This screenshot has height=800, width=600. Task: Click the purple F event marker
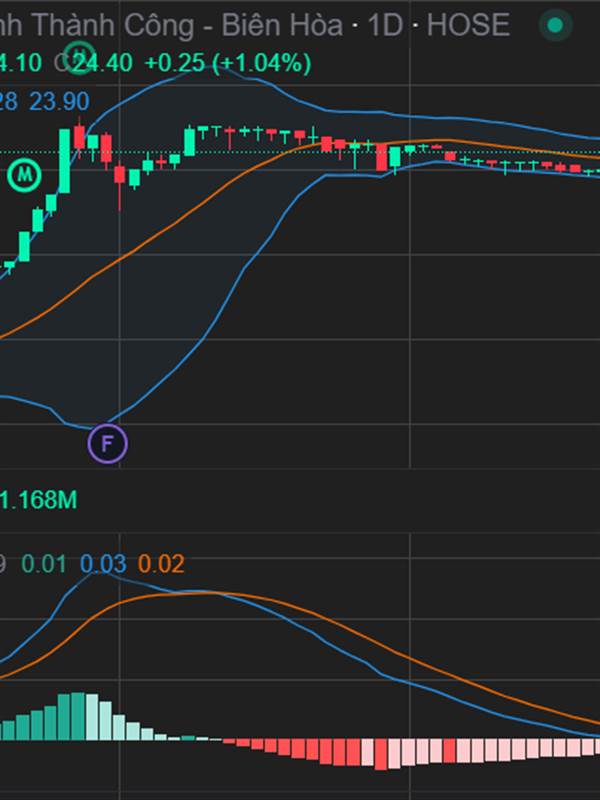(107, 443)
